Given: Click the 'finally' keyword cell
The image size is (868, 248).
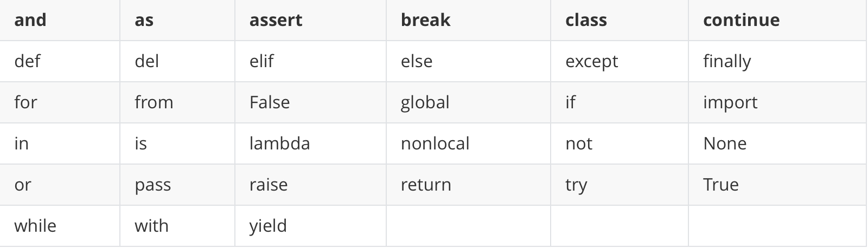Looking at the screenshot, I should tap(777, 61).
